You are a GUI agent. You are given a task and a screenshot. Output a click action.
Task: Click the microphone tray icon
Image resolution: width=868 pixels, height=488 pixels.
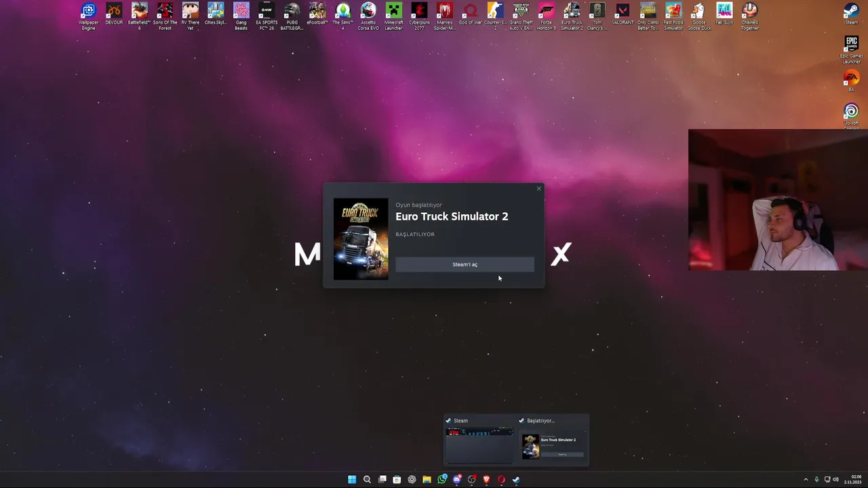click(x=816, y=479)
